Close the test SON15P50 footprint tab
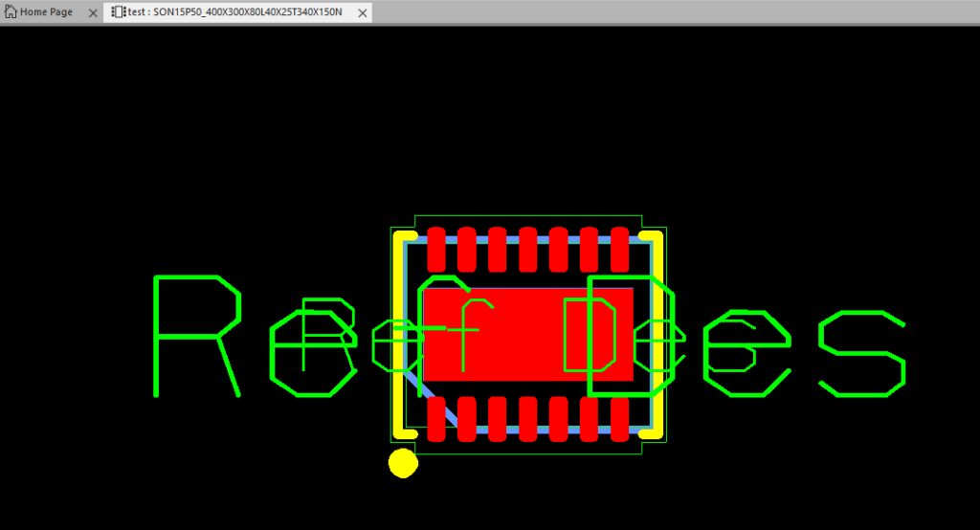The height and width of the screenshot is (530, 980). click(x=360, y=12)
